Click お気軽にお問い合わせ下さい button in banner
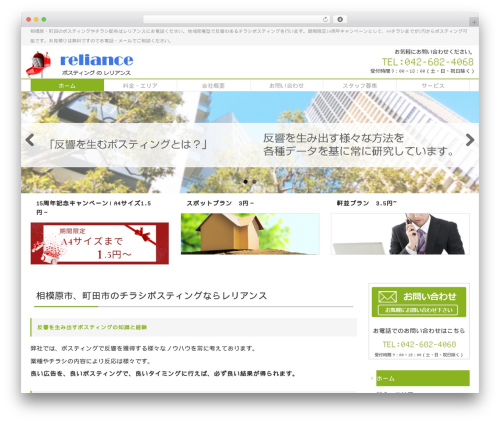Screen dimensions: 500x423 point(418,310)
